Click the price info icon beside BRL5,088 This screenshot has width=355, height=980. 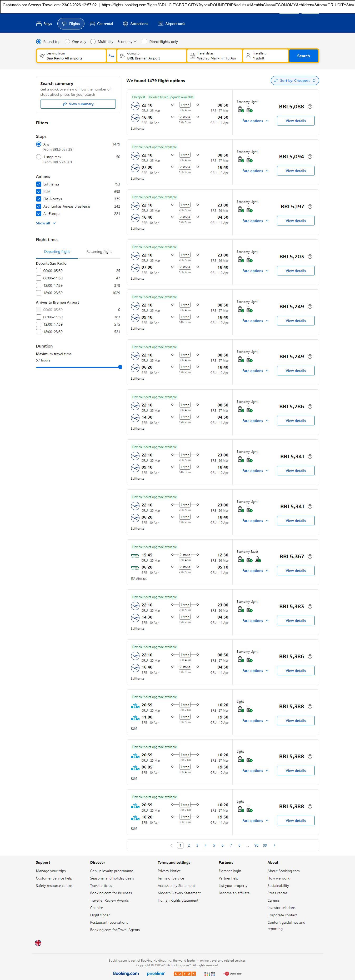click(x=310, y=107)
